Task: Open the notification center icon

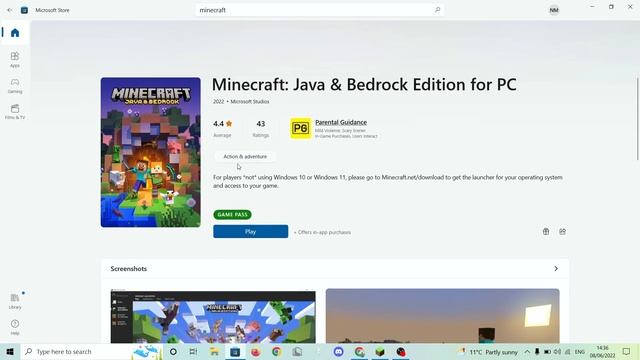Action: (627, 351)
